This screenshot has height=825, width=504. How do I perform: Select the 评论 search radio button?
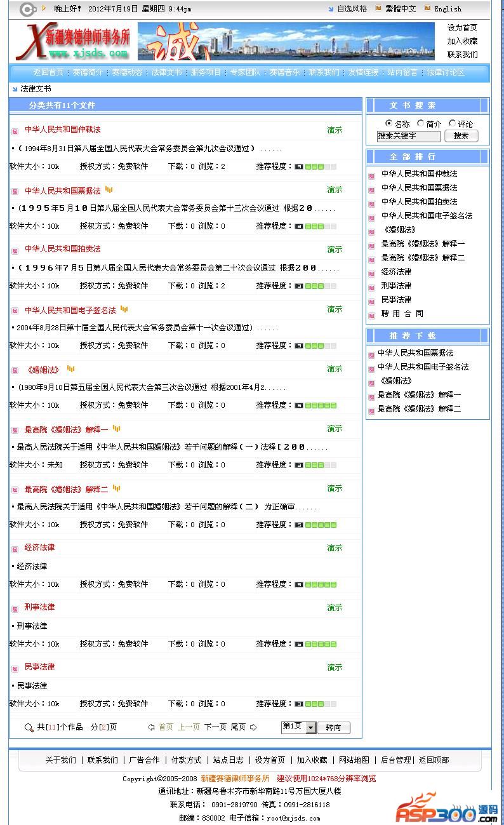coord(452,123)
